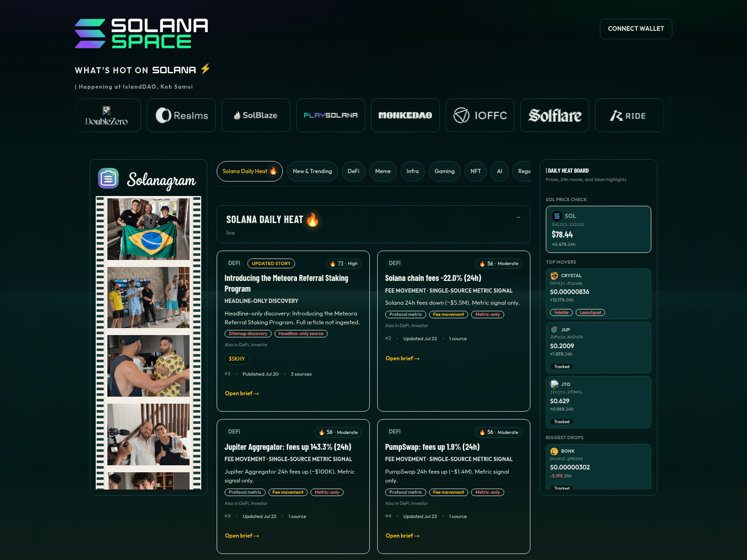Click the BONK token icon

554,451
